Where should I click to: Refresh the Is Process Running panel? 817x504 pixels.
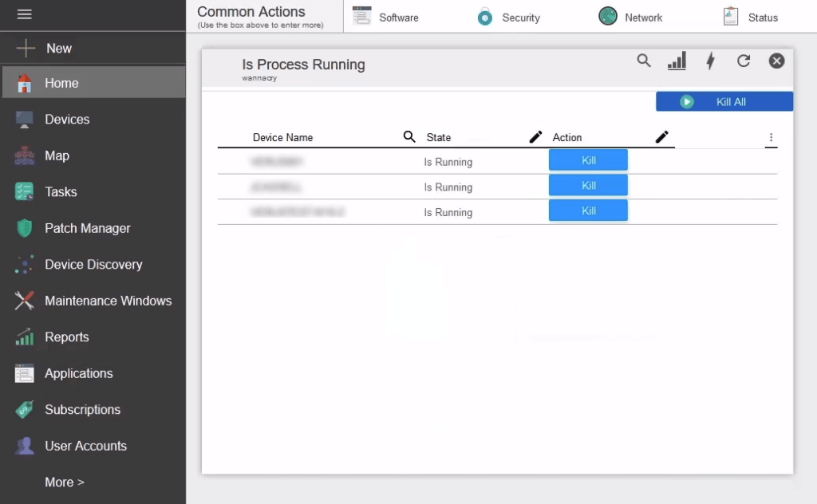coord(744,61)
